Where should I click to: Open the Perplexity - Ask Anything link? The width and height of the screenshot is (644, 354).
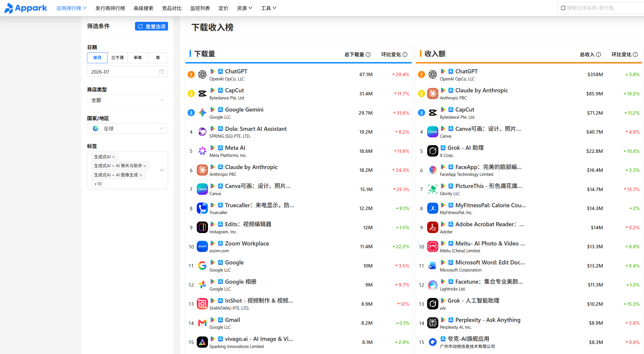coord(488,320)
